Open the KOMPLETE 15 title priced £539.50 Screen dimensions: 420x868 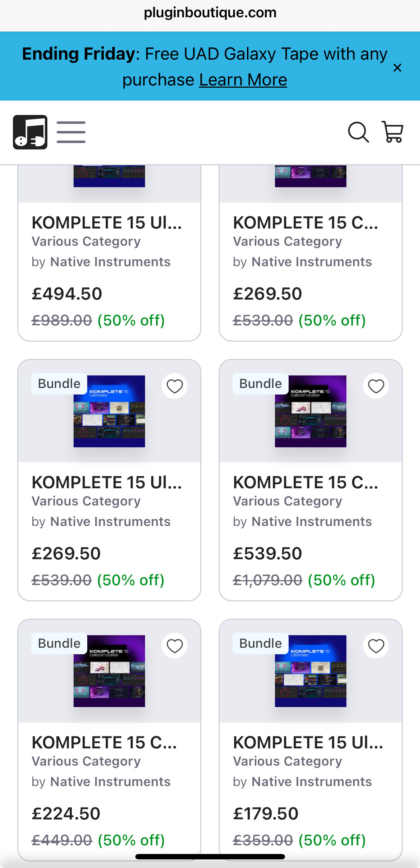(x=305, y=483)
